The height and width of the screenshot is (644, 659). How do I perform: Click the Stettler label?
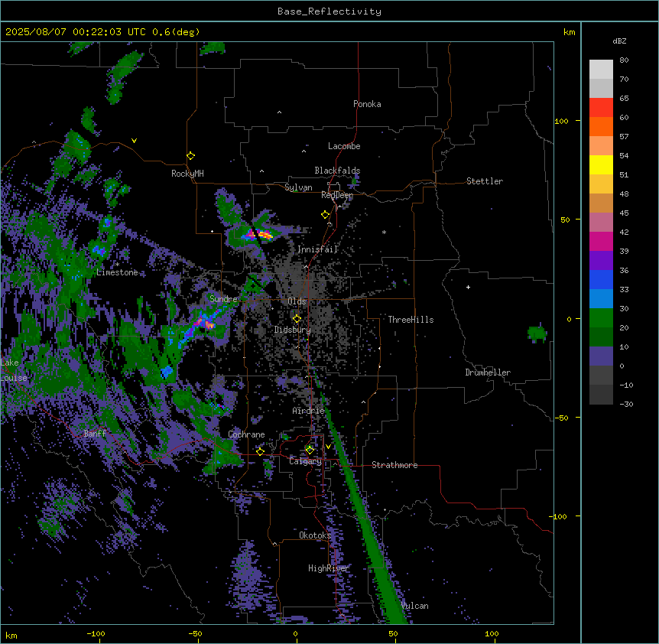[x=484, y=181]
